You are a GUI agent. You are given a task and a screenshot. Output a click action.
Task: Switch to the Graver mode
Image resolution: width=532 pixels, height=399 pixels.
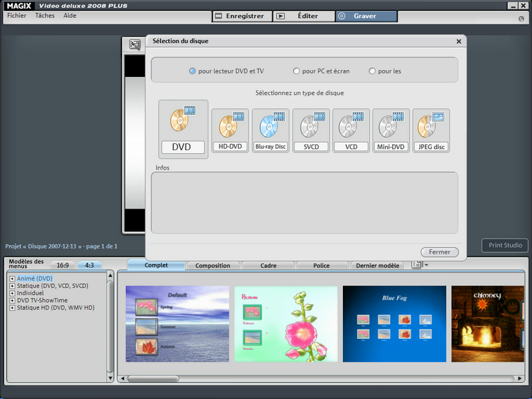366,17
